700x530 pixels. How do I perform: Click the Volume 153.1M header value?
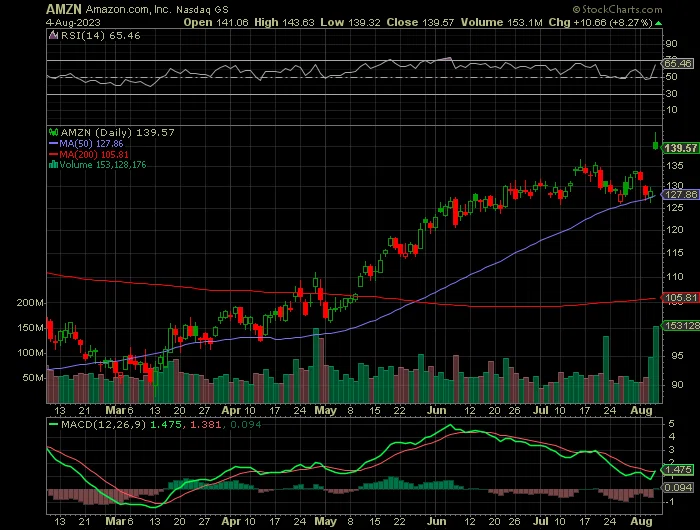pos(502,22)
